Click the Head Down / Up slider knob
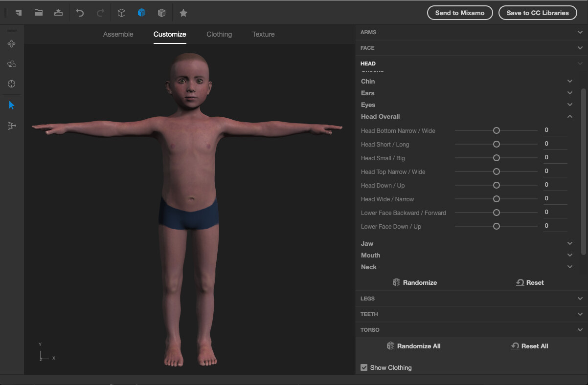The width and height of the screenshot is (588, 385). (x=497, y=185)
